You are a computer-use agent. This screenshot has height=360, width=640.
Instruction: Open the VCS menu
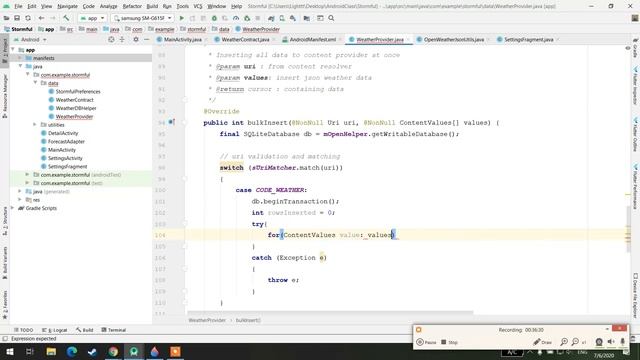point(198,7)
